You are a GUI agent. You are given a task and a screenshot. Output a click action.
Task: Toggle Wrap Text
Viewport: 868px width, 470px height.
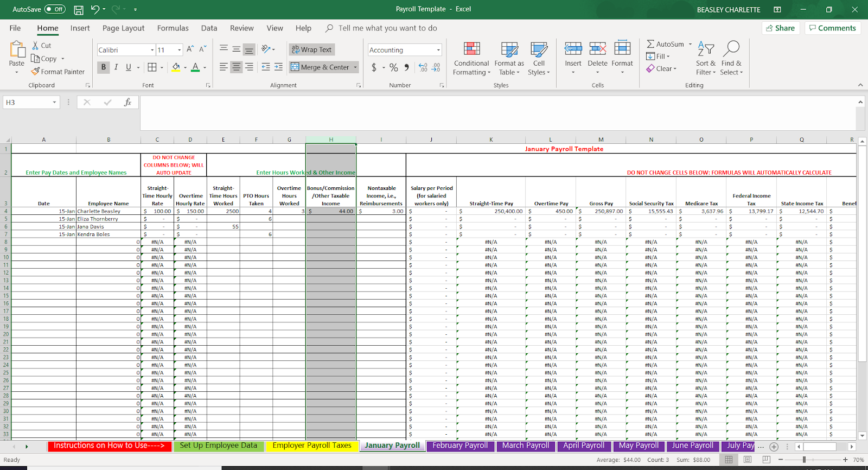pos(312,49)
